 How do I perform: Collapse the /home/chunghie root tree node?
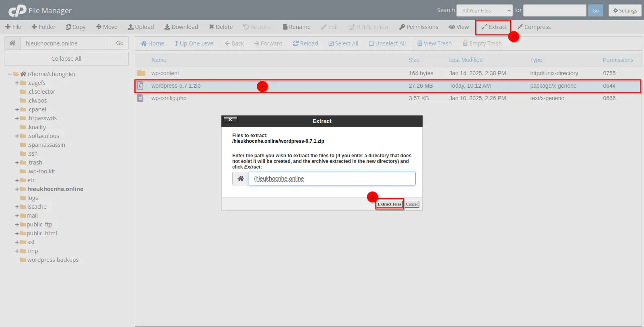[x=10, y=74]
